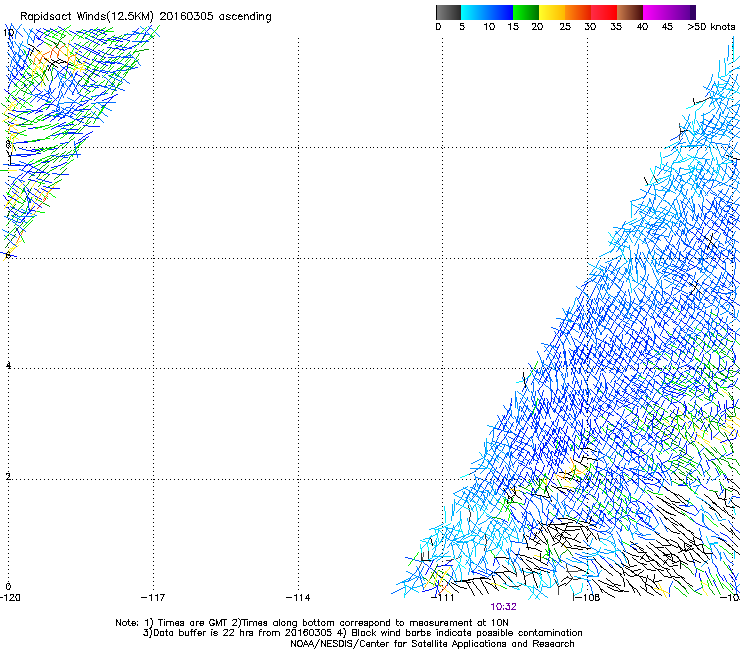The width and height of the screenshot is (740, 650).
Task: Click the yellow 20-25 knots legend swatch
Action: click(552, 12)
